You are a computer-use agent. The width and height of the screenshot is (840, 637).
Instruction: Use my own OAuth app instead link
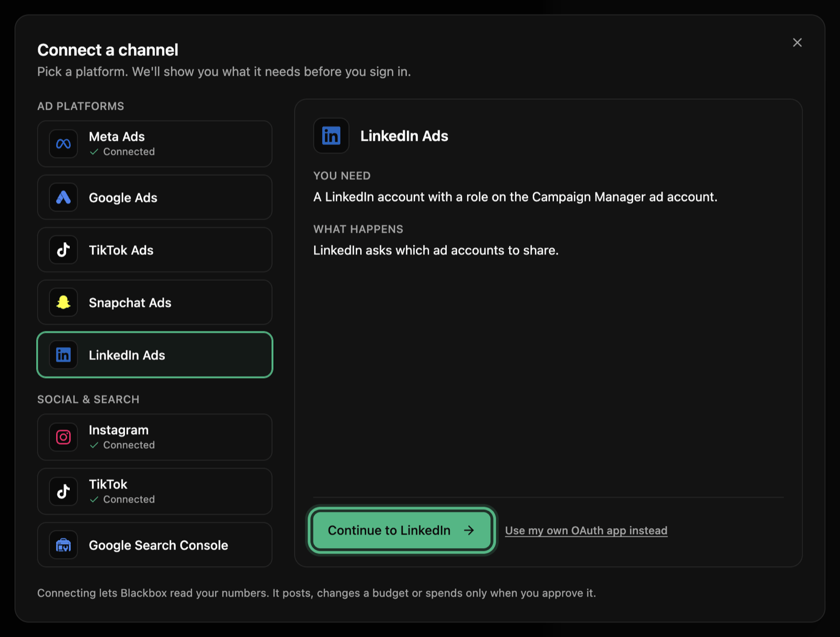[586, 530]
